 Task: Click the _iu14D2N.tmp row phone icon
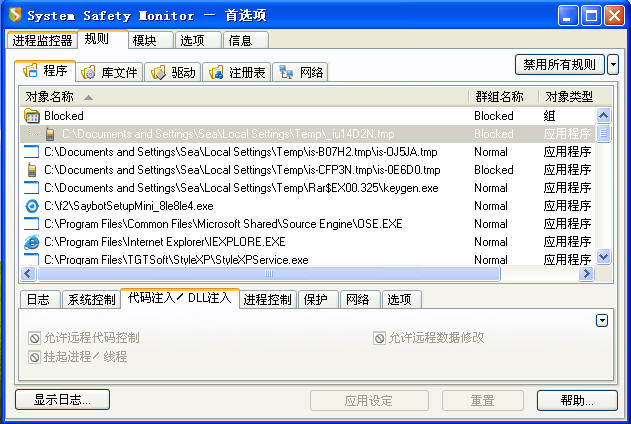50,134
